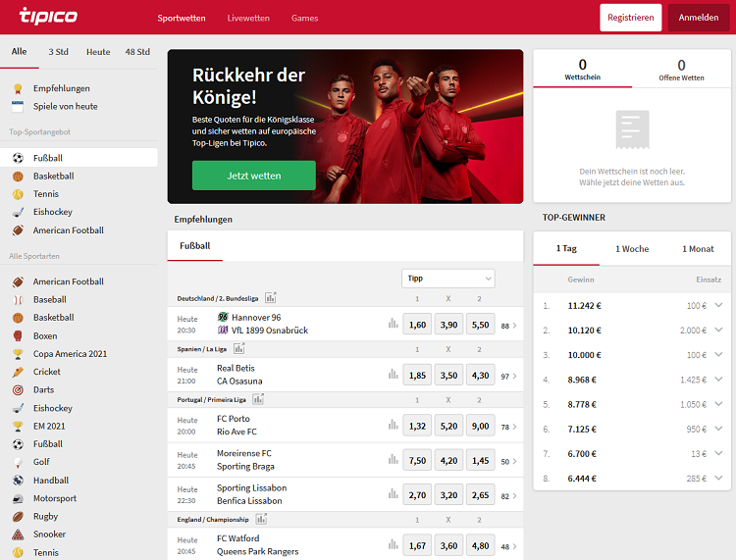Select the Basketball icon under Top-Sportangebot
The height and width of the screenshot is (560, 736).
(x=18, y=177)
